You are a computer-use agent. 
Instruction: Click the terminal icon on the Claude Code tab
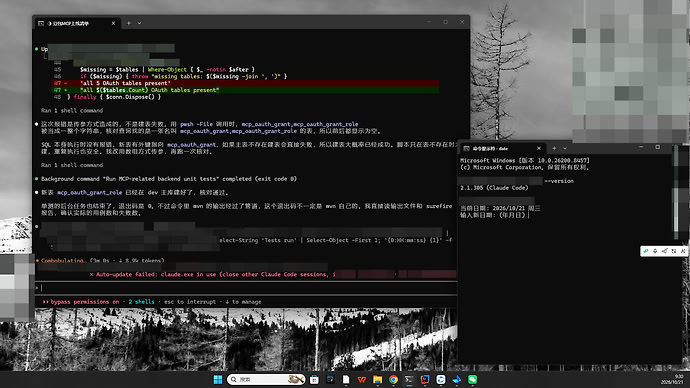[x=40, y=23]
